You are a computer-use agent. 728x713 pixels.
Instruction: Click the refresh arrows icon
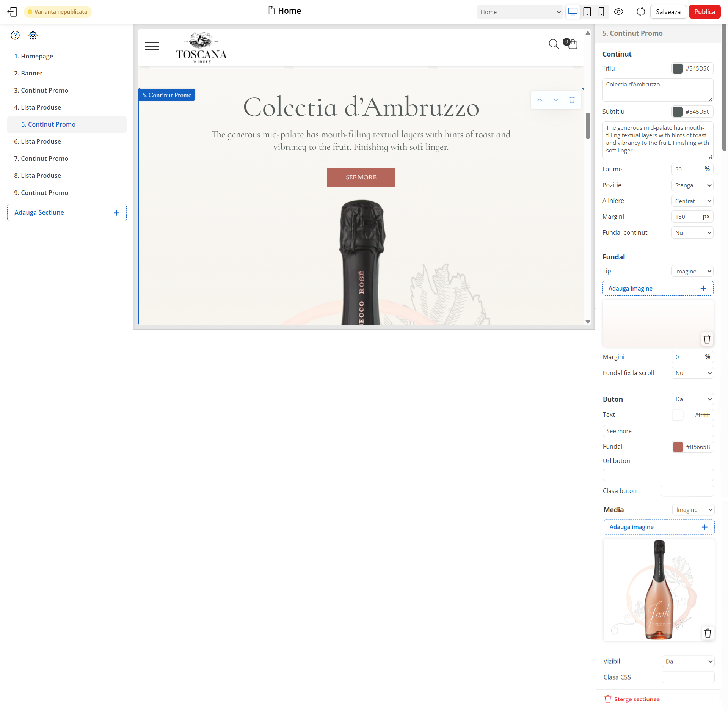click(640, 12)
